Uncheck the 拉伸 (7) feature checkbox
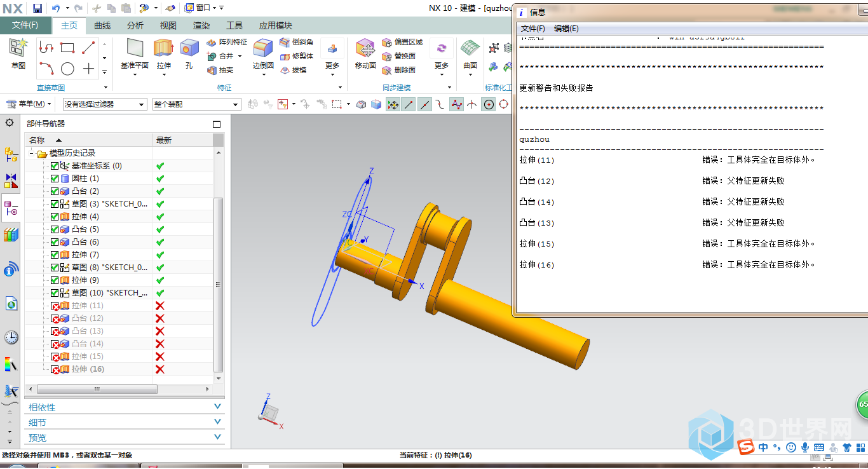The width and height of the screenshot is (868, 469). (x=54, y=255)
